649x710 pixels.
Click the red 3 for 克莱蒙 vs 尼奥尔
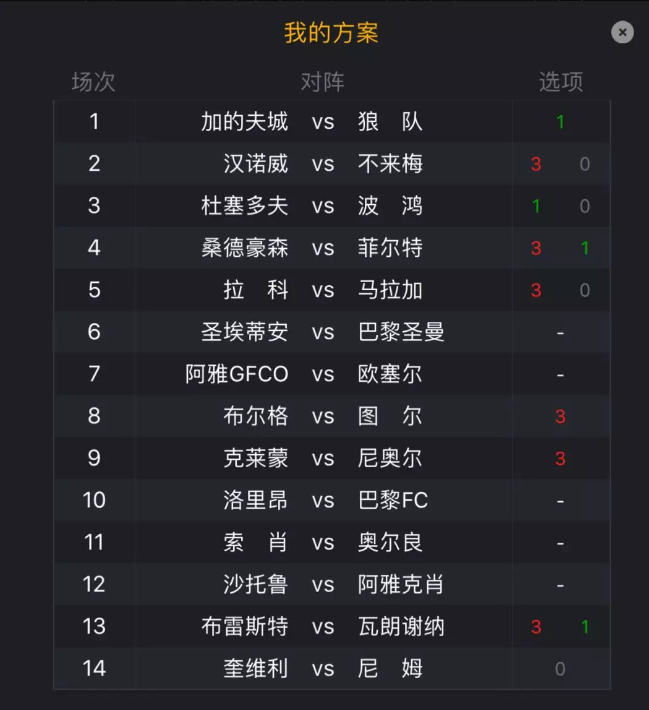click(560, 459)
